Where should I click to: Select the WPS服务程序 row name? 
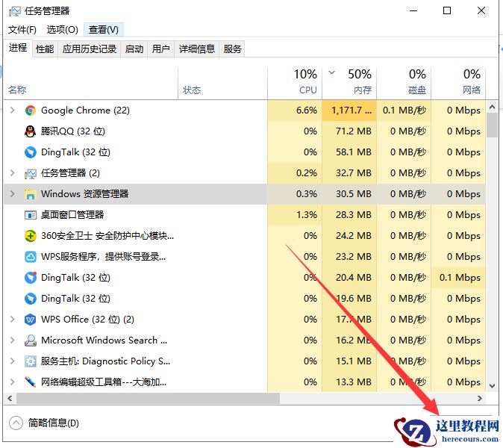coord(103,257)
